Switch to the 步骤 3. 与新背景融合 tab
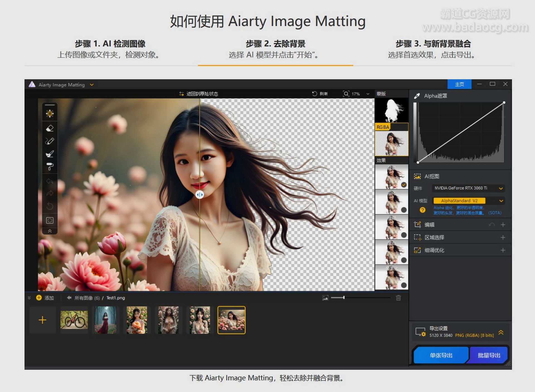Image resolution: width=535 pixels, height=392 pixels. click(x=433, y=49)
